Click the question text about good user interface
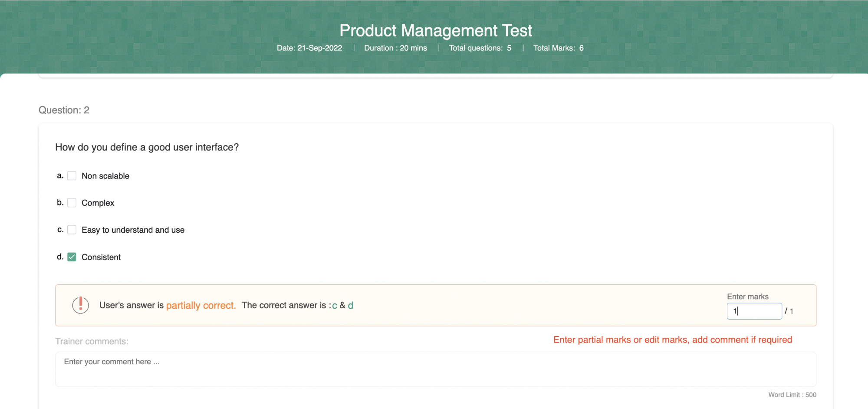Screen dimensions: 868x409 click(147, 148)
